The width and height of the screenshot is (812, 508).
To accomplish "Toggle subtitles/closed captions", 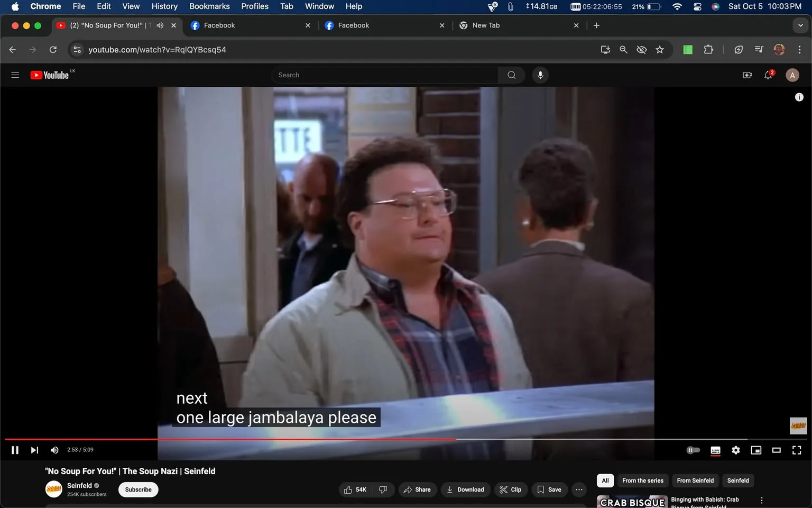I will (x=715, y=450).
